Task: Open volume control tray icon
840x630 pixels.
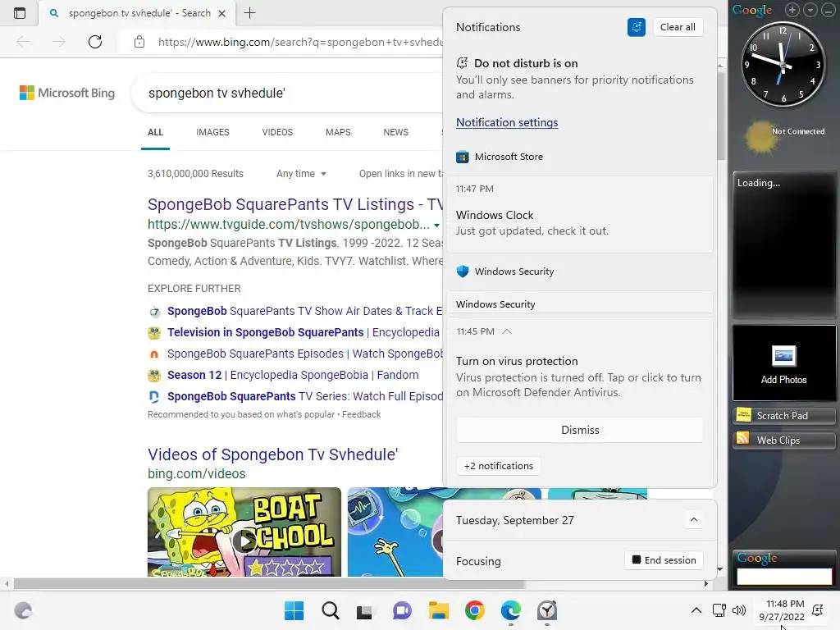Action: point(739,610)
